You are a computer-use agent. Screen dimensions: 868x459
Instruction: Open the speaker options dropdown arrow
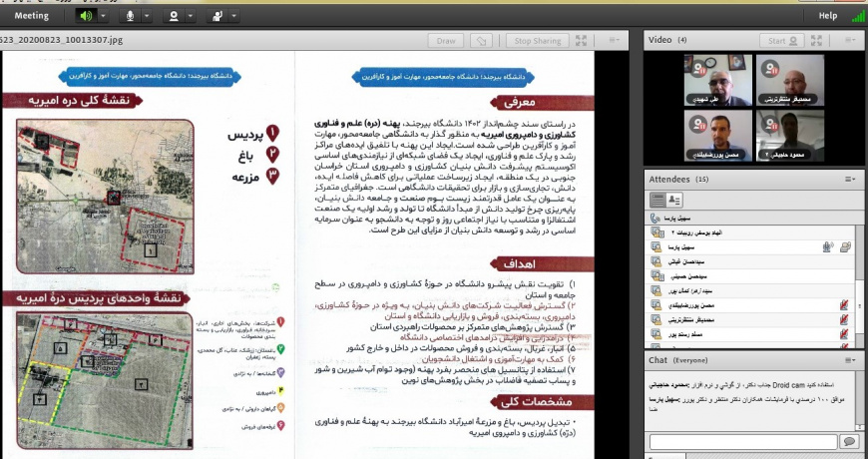103,16
